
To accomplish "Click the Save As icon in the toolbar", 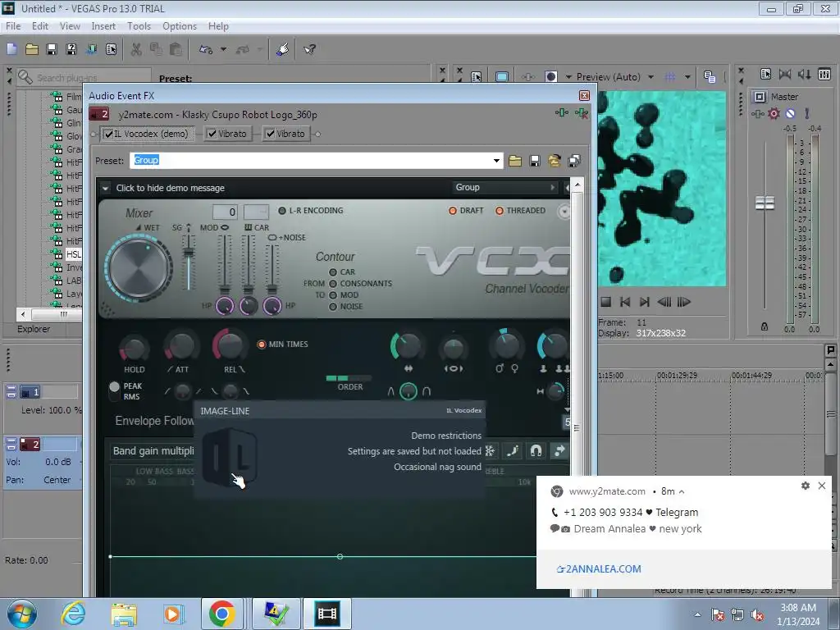I will click(x=71, y=49).
